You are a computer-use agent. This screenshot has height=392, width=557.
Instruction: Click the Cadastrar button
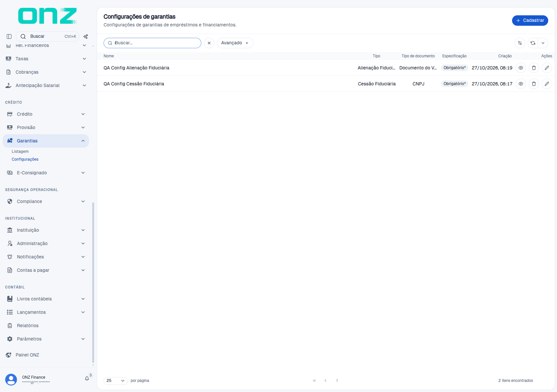[530, 21]
